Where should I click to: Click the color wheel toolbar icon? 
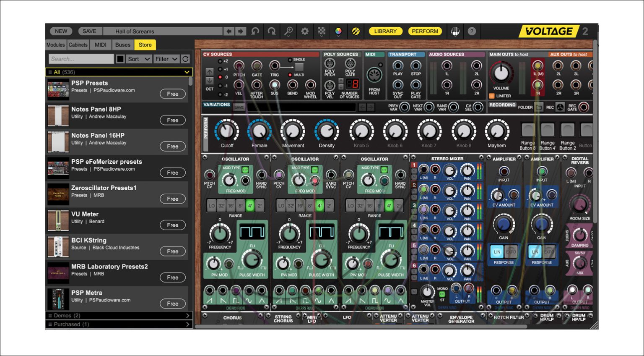(x=339, y=31)
